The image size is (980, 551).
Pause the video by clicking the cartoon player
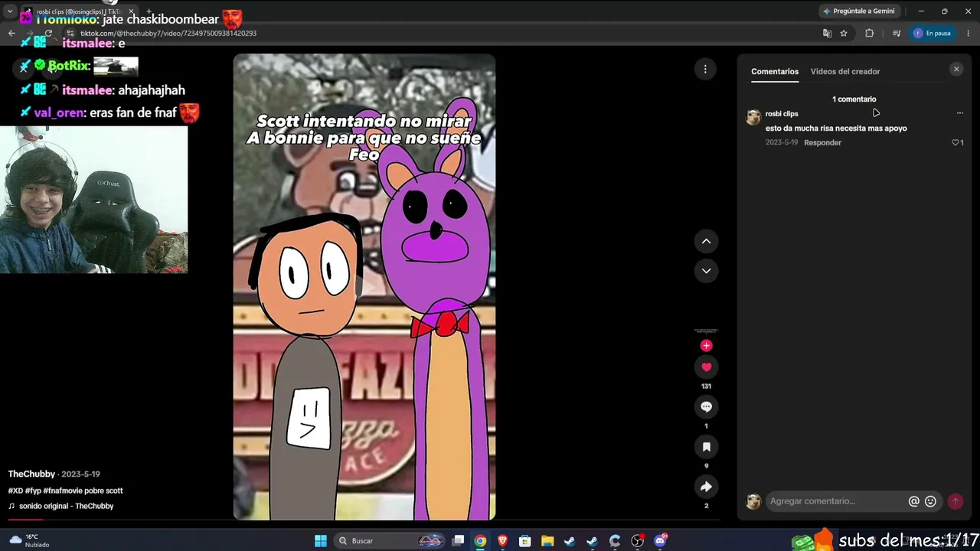pyautogui.click(x=364, y=287)
